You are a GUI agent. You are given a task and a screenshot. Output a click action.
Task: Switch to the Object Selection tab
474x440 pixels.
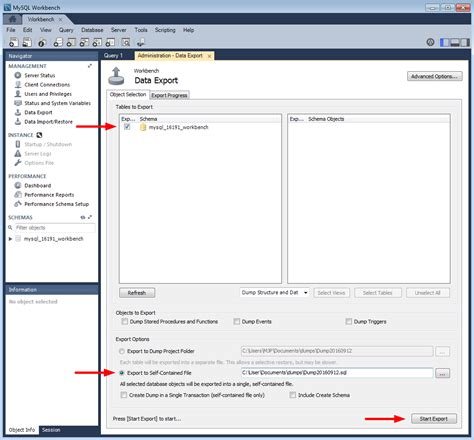click(x=128, y=95)
